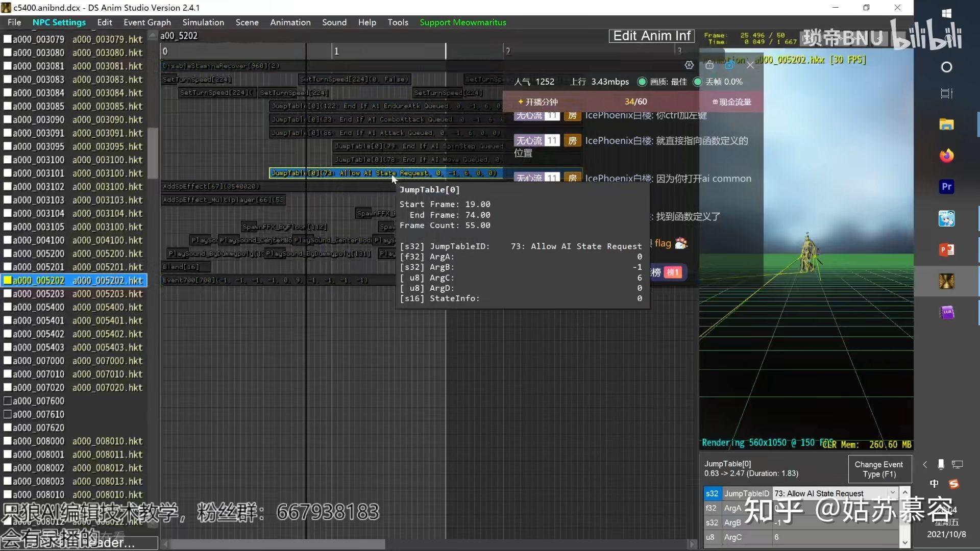980x551 pixels.
Task: Click frame marker 1 on timeline ruler
Action: (336, 51)
